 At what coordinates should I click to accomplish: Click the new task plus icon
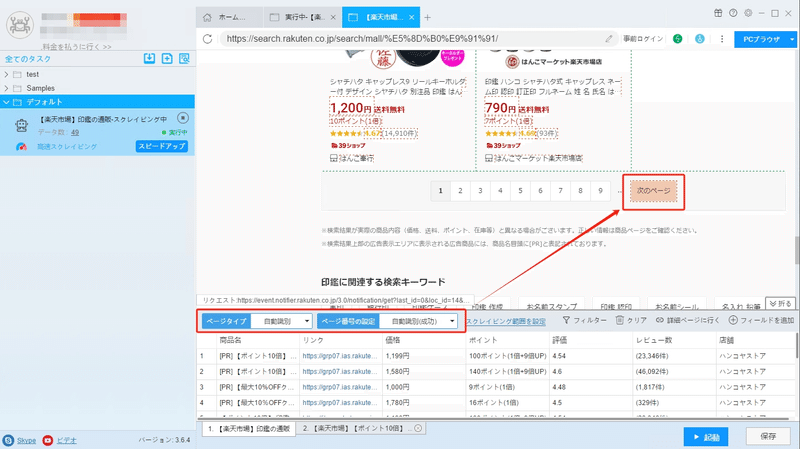pos(167,58)
